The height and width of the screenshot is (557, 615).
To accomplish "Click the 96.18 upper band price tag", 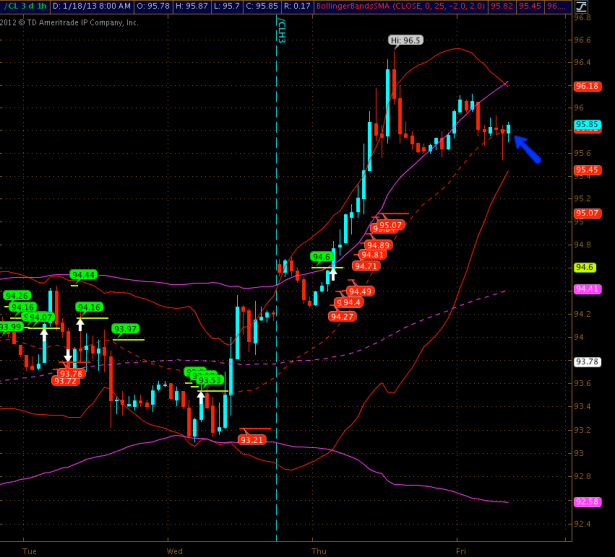I will coord(587,86).
